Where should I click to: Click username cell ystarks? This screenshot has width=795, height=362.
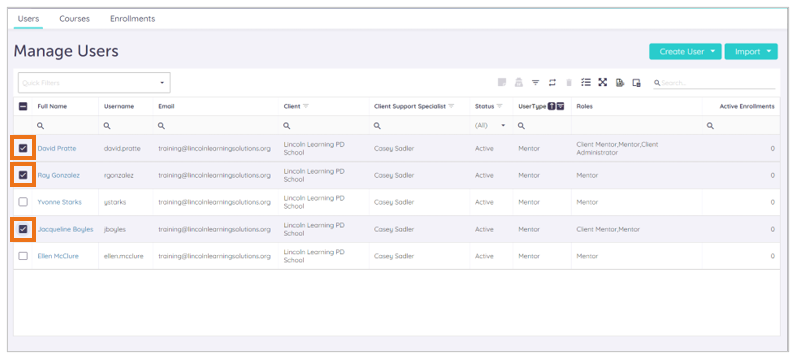click(115, 202)
